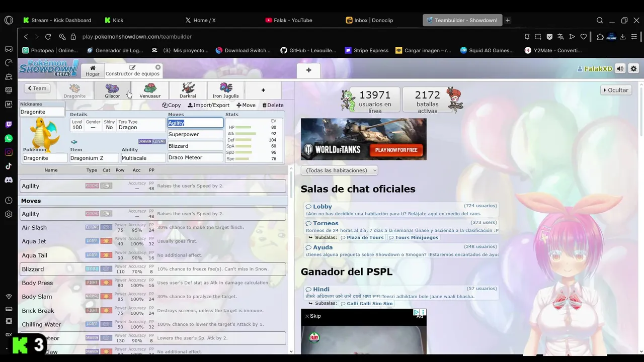Viewport: 644px width, 362px height.
Task: Click the padlock site info icon
Action: point(73,37)
